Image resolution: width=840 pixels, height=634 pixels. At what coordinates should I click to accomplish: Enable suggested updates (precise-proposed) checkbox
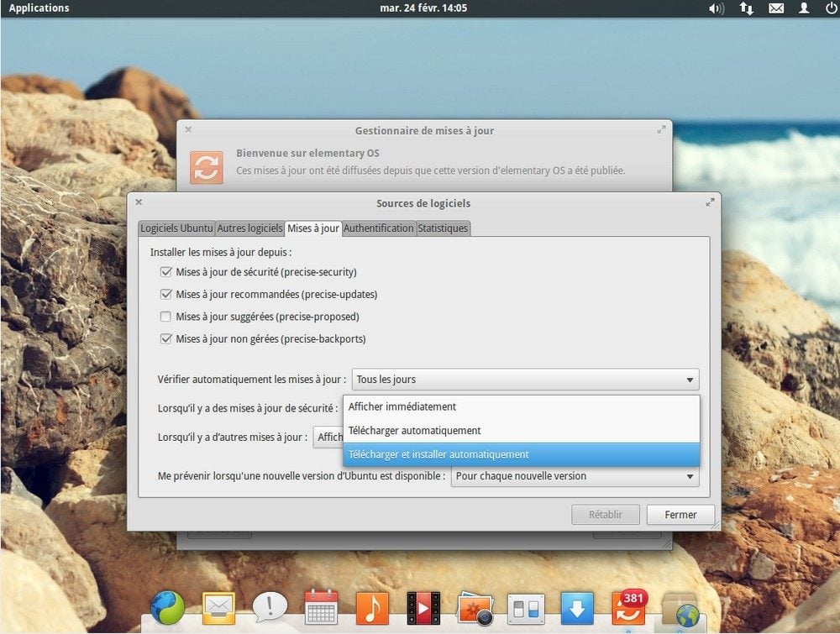click(166, 317)
